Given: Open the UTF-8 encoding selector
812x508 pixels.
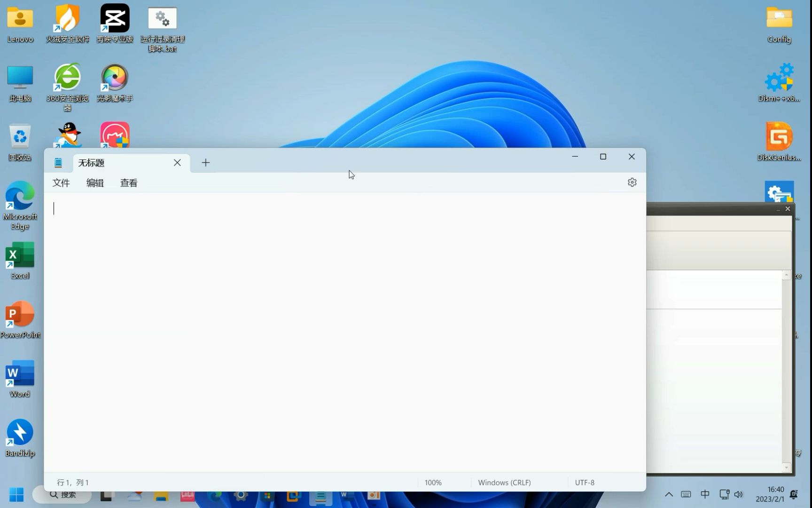Looking at the screenshot, I should coord(584,482).
